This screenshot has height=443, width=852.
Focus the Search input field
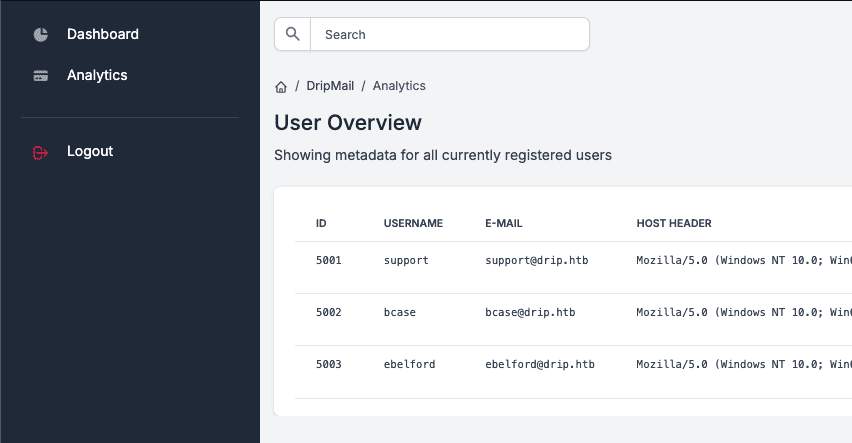point(450,34)
